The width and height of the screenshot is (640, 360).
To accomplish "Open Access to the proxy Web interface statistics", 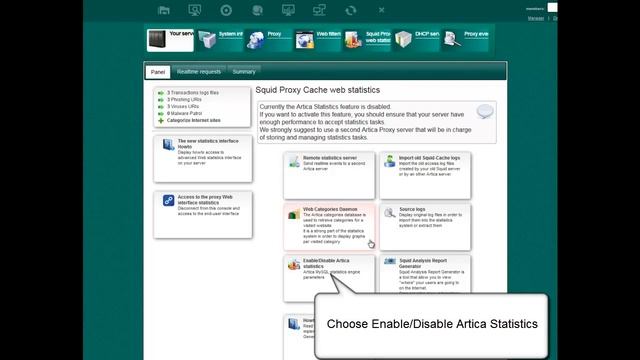I will point(203,215).
